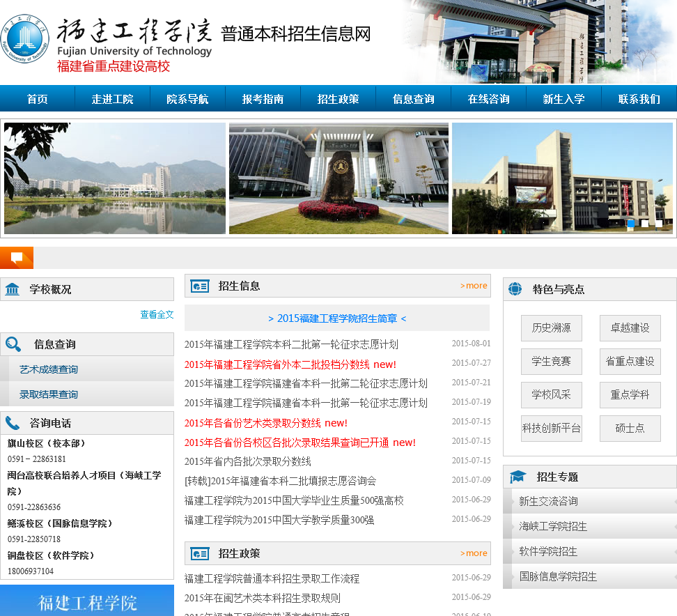This screenshot has width=677, height=616.
Task: Click the orange announcement speech bubble icon
Action: pyautogui.click(x=17, y=258)
